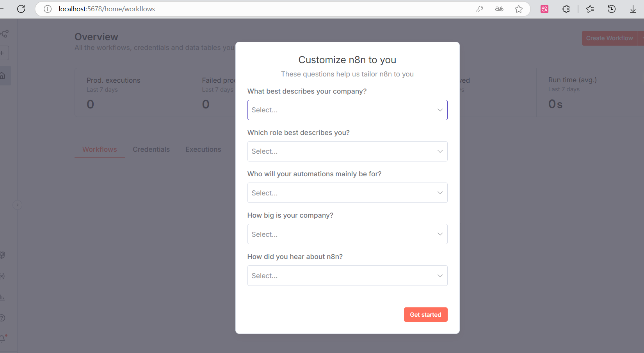Open the browser extensions puzzle icon
The height and width of the screenshot is (353, 644).
tap(566, 9)
